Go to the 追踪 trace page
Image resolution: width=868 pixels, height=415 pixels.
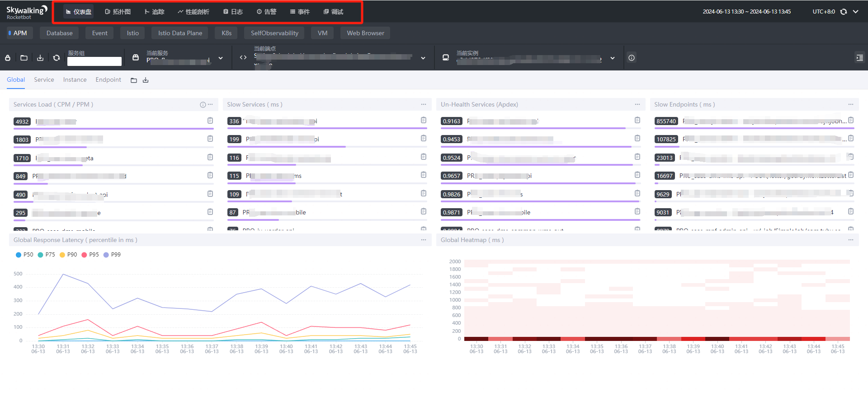coord(155,12)
